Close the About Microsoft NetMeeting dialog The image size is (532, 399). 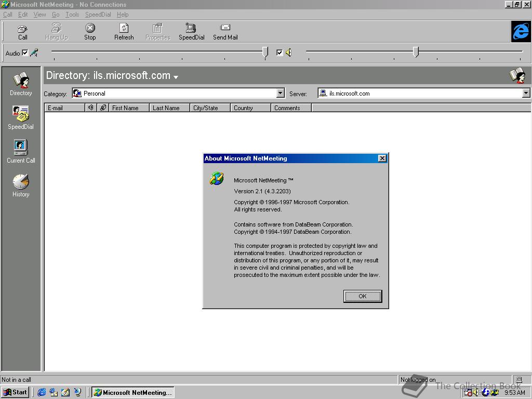pos(382,158)
